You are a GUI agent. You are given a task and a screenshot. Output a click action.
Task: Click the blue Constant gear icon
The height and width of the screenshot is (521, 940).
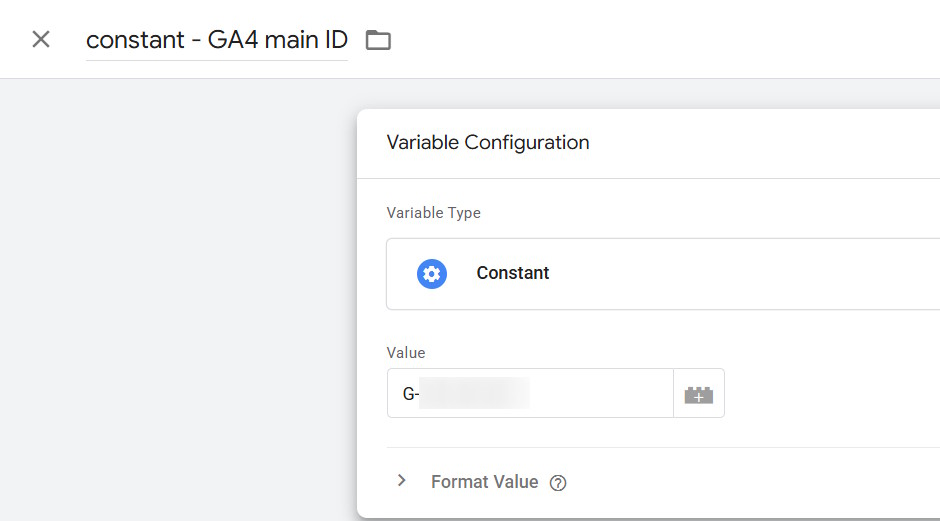click(x=432, y=274)
